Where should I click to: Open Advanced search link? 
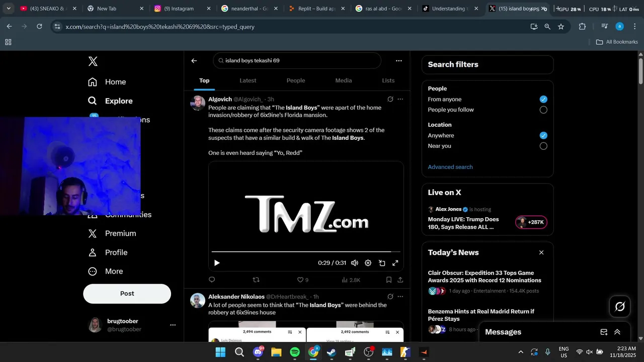pos(450,167)
